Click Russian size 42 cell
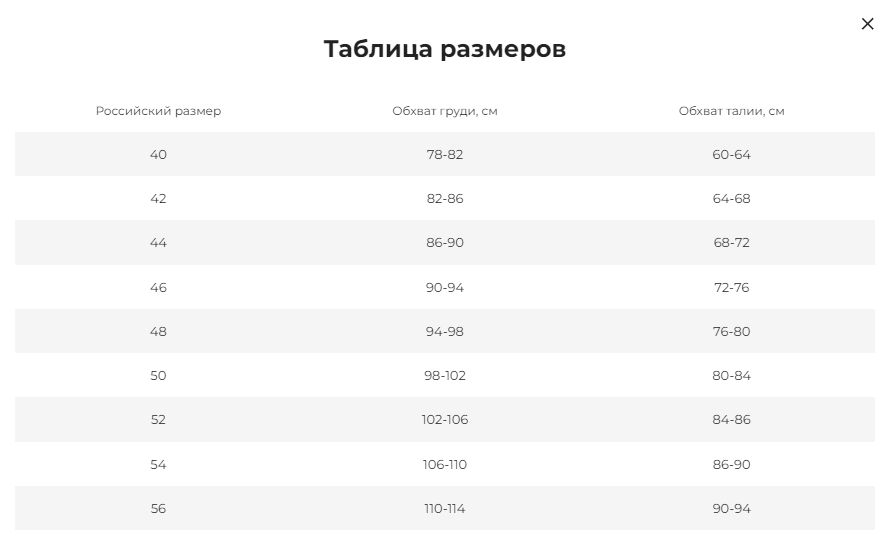891x544 pixels. pos(158,199)
